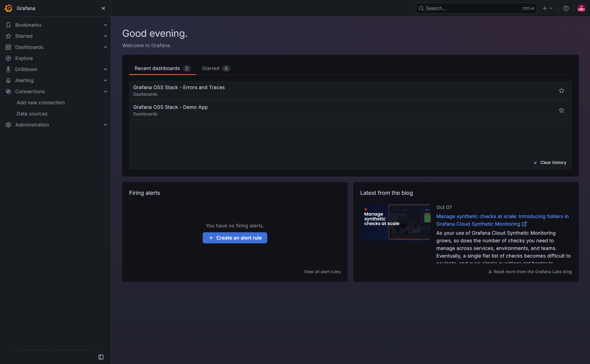Open Alerting from the sidebar

click(x=24, y=80)
